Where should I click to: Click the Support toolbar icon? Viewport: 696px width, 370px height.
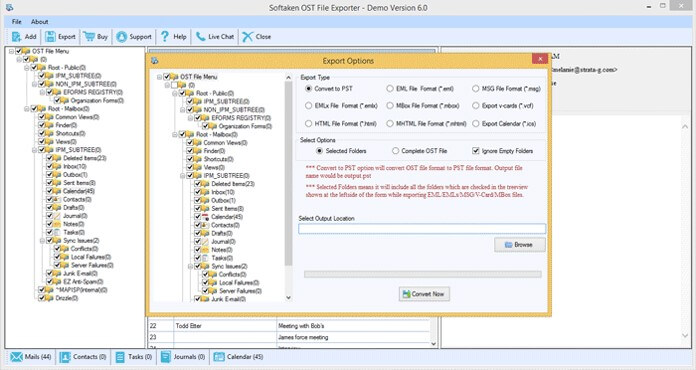pyautogui.click(x=122, y=37)
